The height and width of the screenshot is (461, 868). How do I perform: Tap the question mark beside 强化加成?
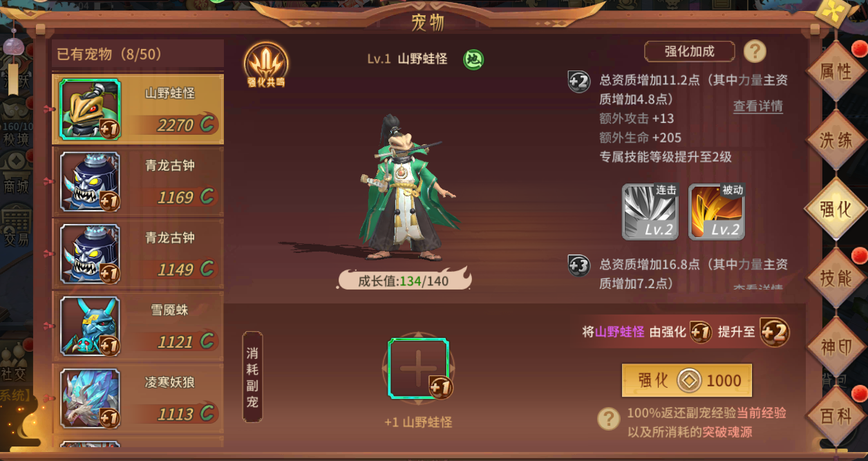[x=755, y=51]
